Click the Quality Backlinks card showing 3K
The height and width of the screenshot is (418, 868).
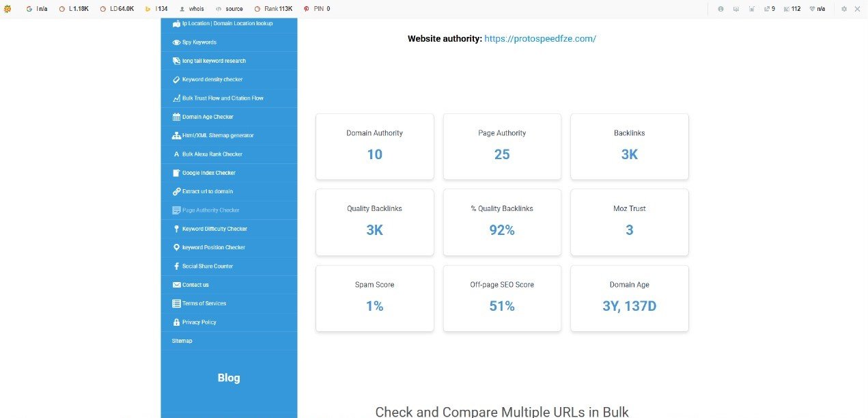click(x=375, y=222)
